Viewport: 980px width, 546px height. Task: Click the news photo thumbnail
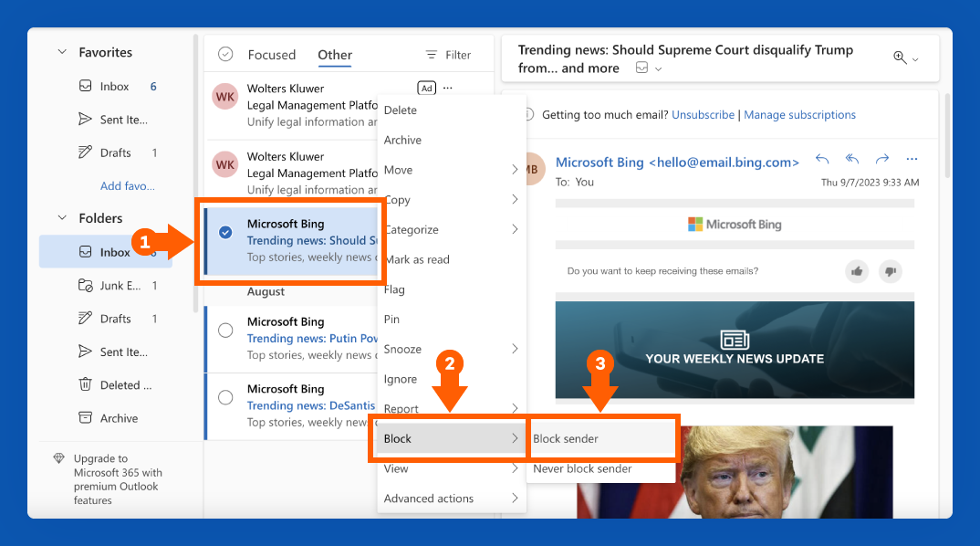(x=735, y=472)
